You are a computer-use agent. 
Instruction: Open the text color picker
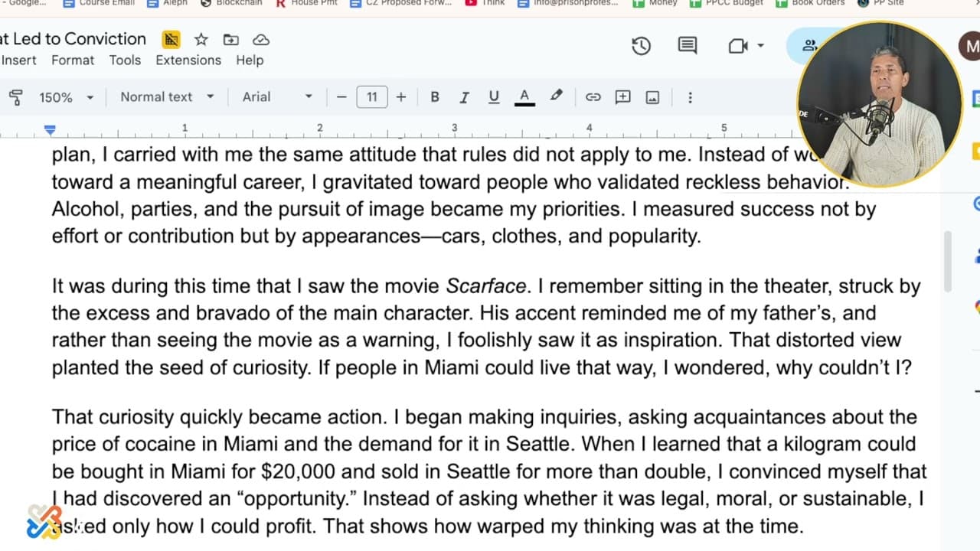point(524,97)
